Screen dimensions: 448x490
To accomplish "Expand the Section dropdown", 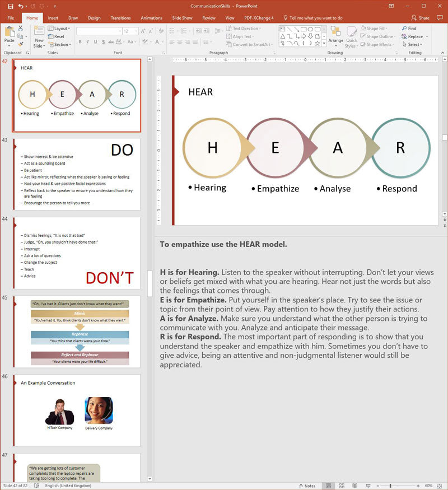I will (x=59, y=44).
